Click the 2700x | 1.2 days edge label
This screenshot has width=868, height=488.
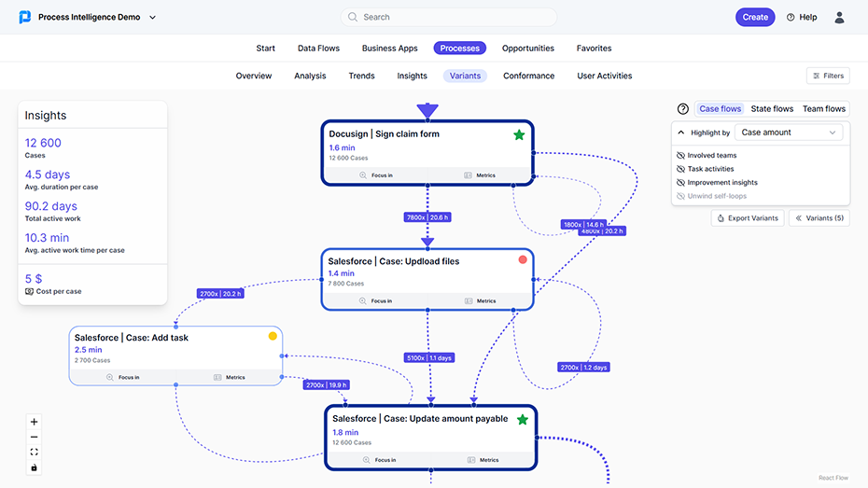click(x=583, y=368)
